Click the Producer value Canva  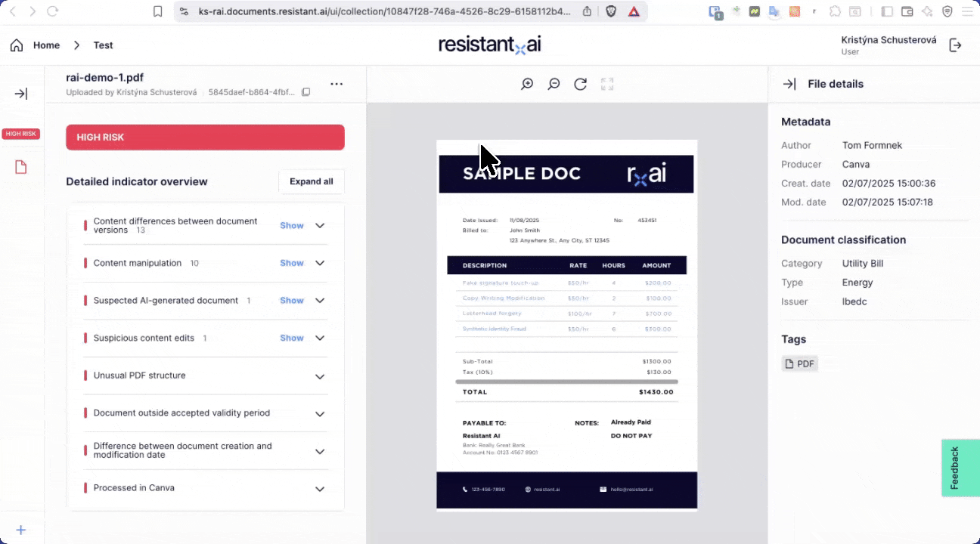click(856, 164)
